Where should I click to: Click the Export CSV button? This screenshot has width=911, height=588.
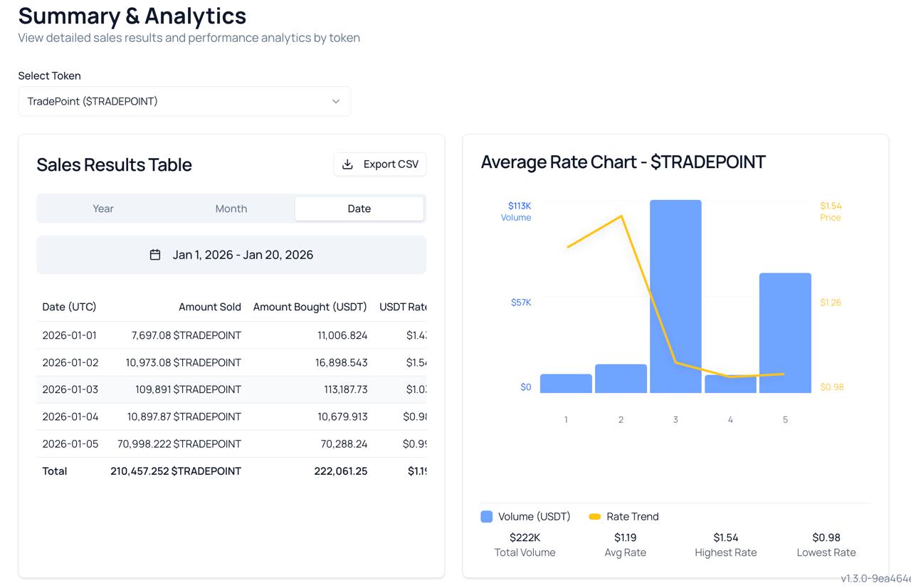tap(379, 164)
